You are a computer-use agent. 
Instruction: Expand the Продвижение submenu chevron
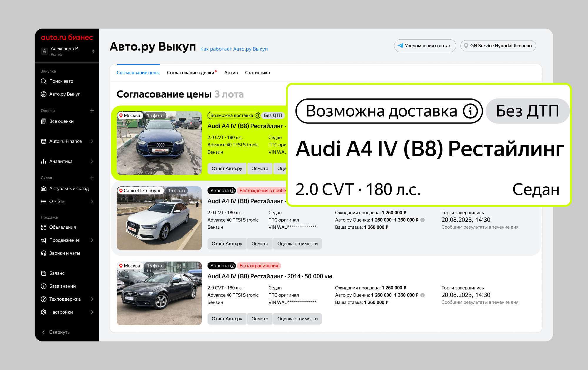(x=92, y=240)
